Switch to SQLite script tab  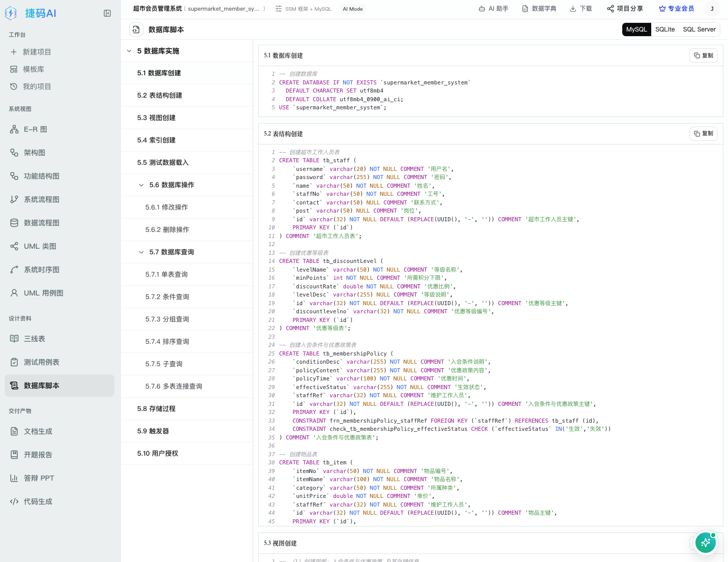665,29
